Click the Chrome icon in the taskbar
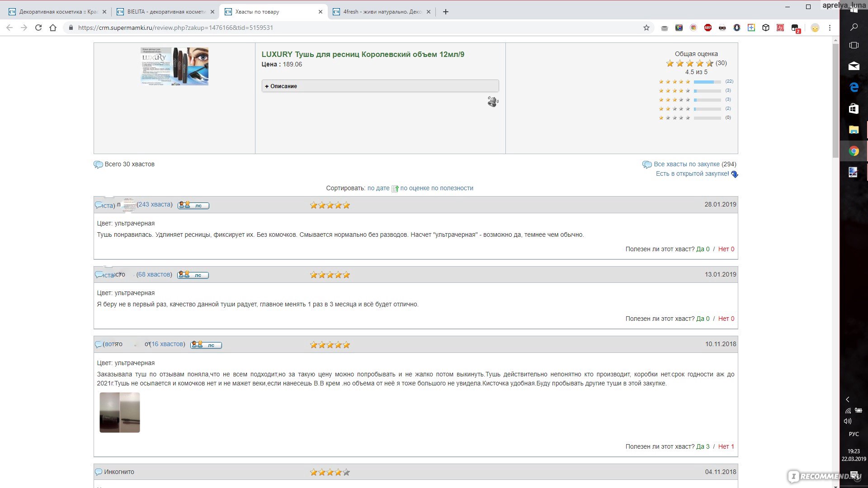Viewport: 868px width, 488px height. pyautogui.click(x=854, y=151)
